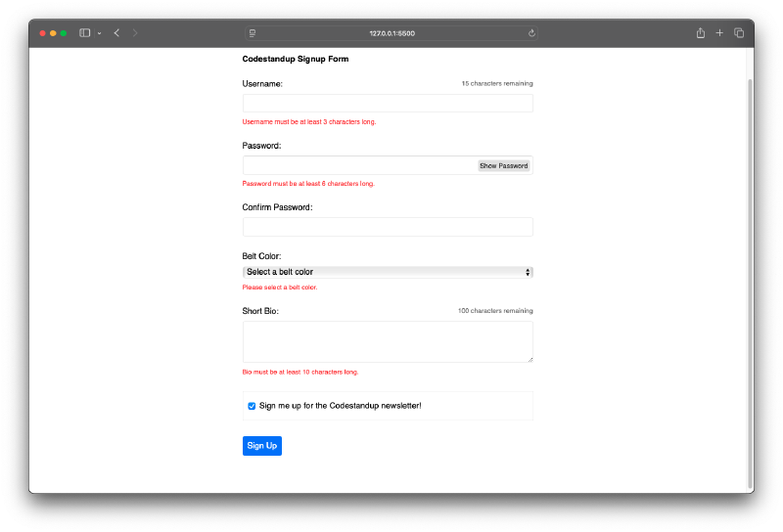The height and width of the screenshot is (532, 783).
Task: Close the window with the red button
Action: pyautogui.click(x=42, y=33)
